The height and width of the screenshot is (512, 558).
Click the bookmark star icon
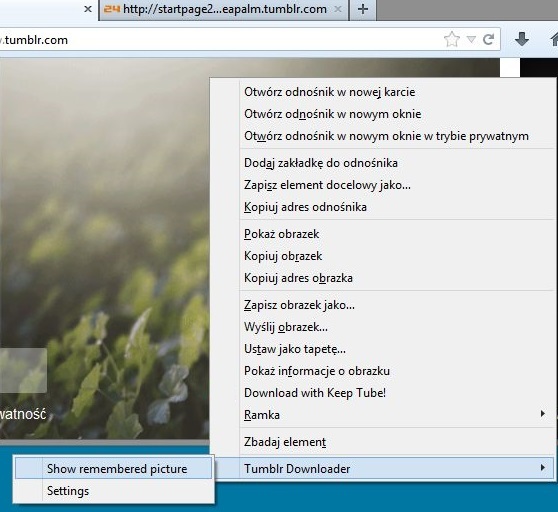(x=452, y=39)
